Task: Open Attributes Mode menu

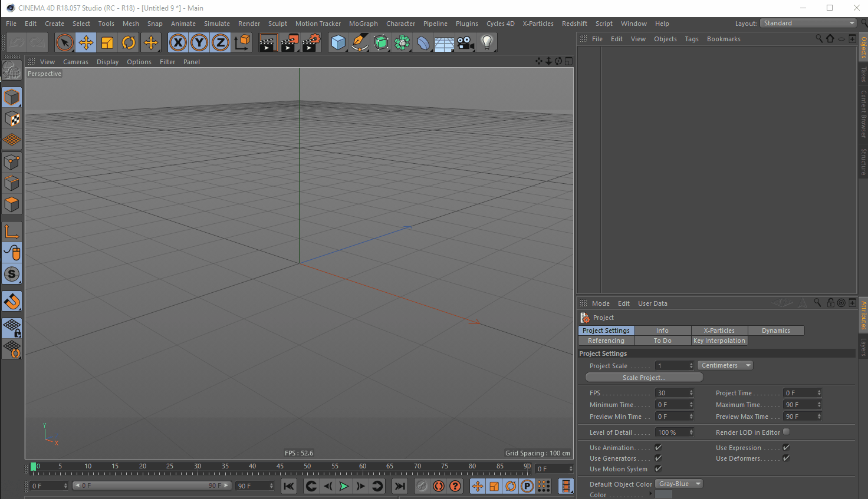Action: pyautogui.click(x=601, y=303)
